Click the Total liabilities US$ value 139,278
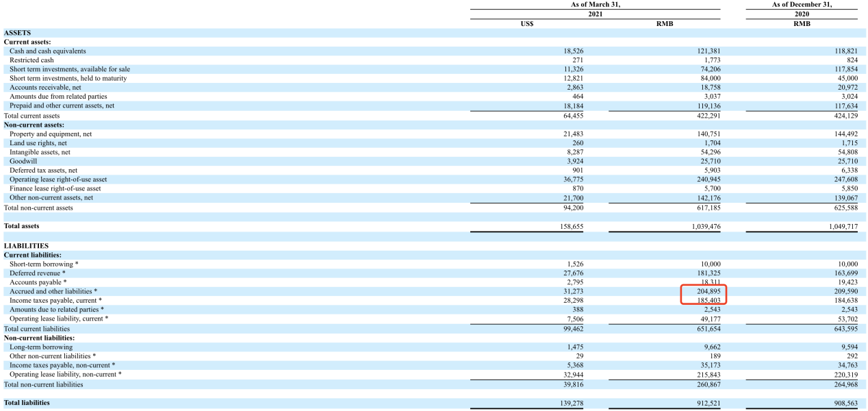Viewport: 868px width, 411px height. 570,403
